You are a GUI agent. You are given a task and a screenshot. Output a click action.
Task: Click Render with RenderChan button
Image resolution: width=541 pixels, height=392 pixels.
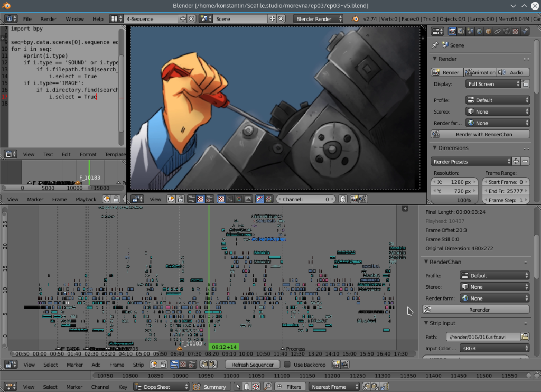click(480, 134)
